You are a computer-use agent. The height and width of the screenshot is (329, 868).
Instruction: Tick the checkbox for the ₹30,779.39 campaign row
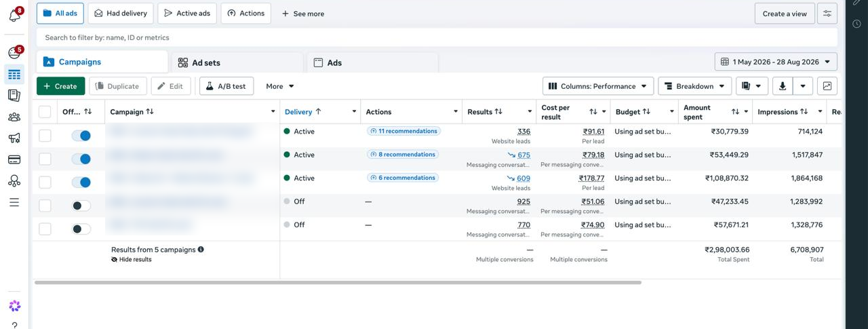tap(45, 136)
